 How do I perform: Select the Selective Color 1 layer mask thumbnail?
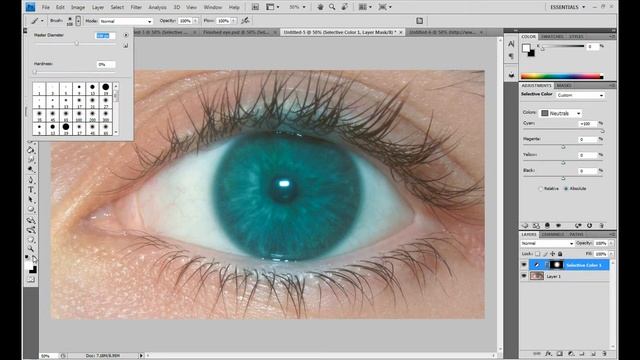click(x=556, y=265)
